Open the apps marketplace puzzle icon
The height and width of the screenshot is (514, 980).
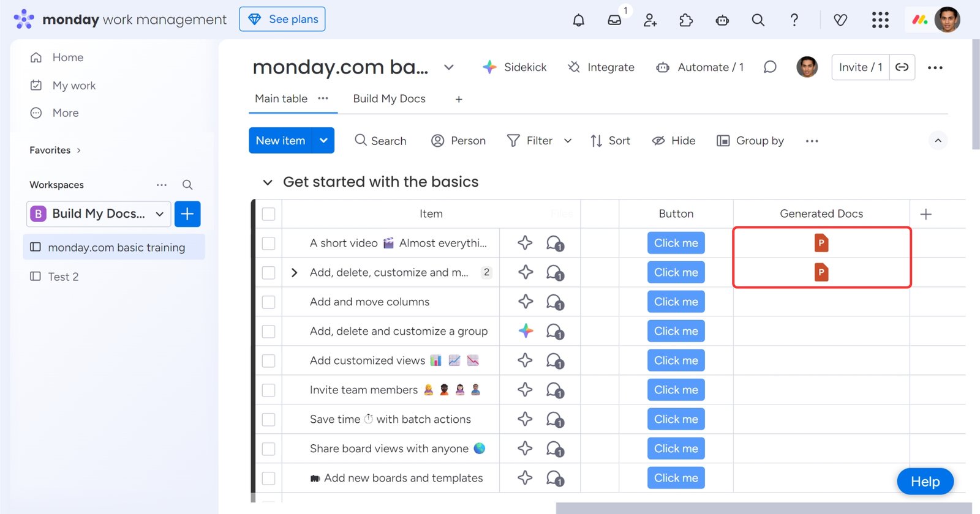[686, 20]
